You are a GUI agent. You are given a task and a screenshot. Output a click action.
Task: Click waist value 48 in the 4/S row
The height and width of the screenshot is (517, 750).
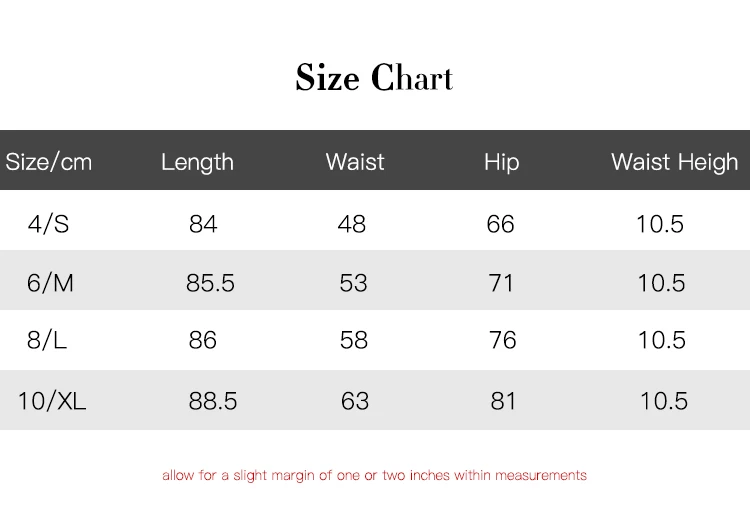click(x=352, y=224)
